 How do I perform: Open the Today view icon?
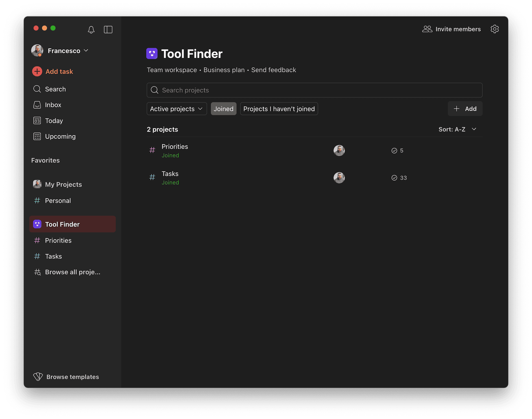click(37, 121)
